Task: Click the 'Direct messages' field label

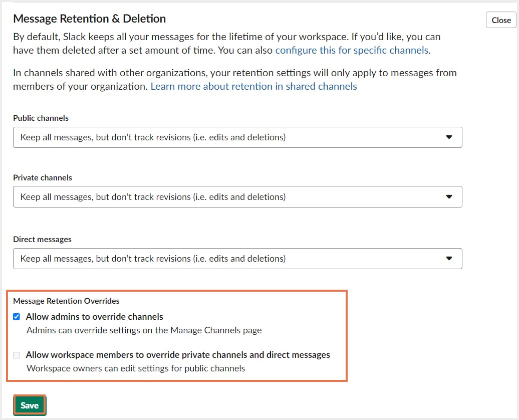Action: 42,240
